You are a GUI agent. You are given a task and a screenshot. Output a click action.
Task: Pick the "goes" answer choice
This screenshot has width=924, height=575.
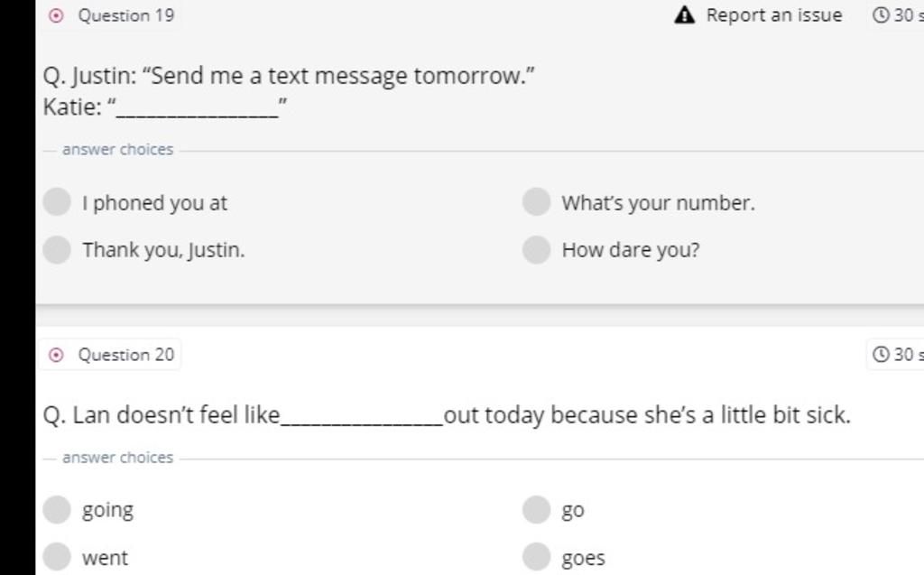(536, 557)
